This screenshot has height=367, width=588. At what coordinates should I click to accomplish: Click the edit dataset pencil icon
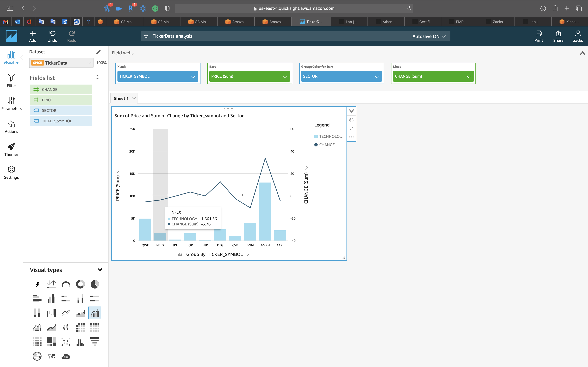98,52
